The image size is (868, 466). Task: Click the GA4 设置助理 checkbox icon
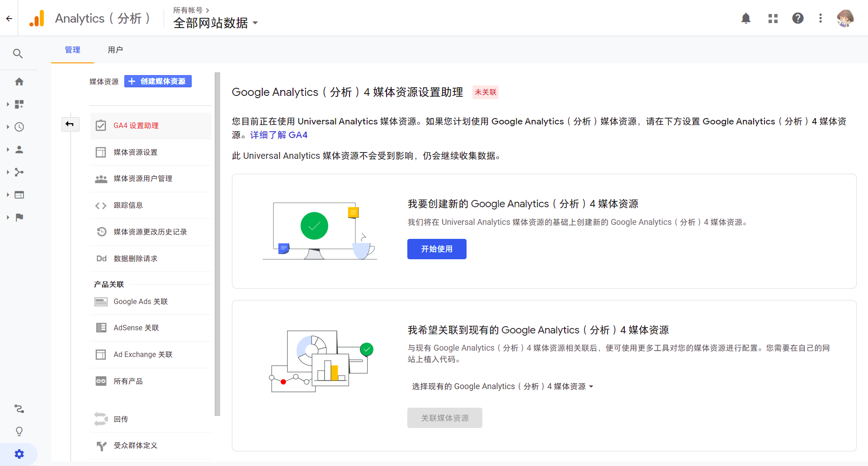[x=101, y=125]
